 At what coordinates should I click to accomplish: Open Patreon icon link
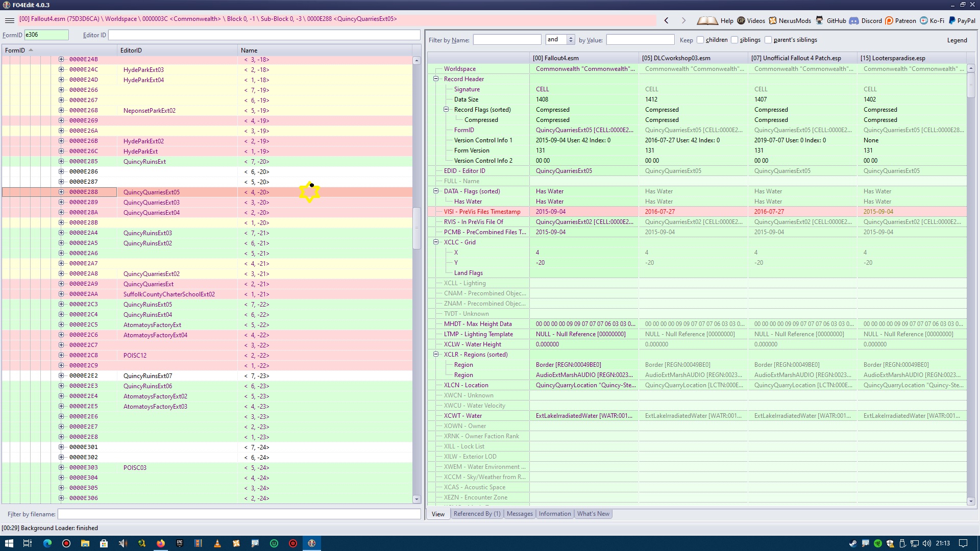pos(889,20)
